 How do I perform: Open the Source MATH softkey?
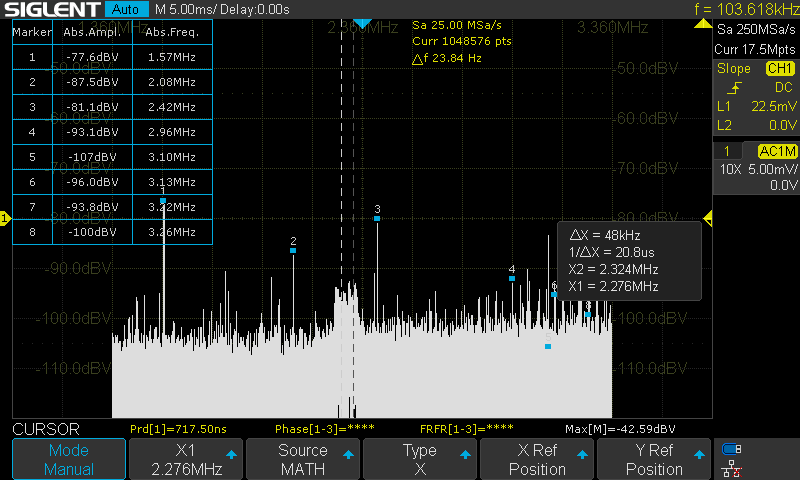point(303,459)
